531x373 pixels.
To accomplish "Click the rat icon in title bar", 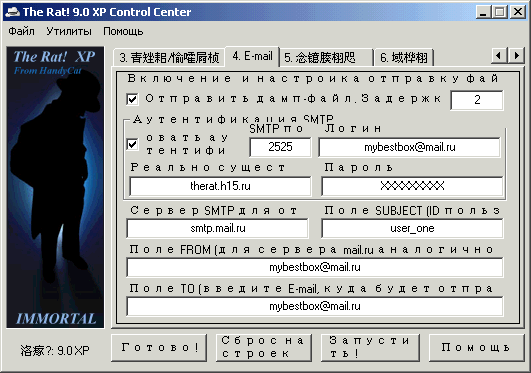I will tap(13, 12).
